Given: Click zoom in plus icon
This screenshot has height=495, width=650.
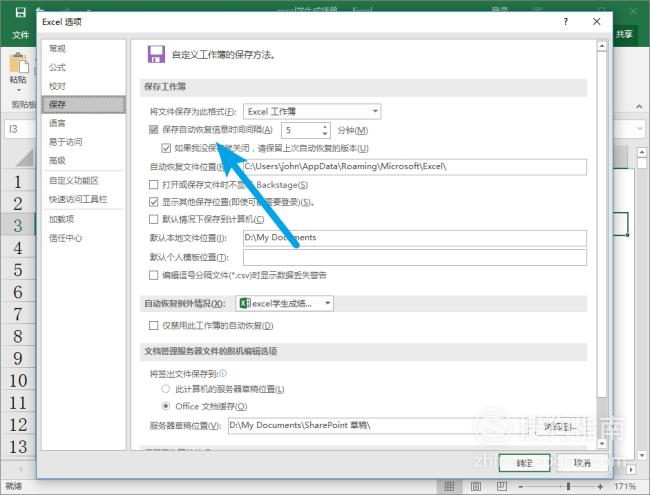Looking at the screenshot, I should click(x=600, y=486).
